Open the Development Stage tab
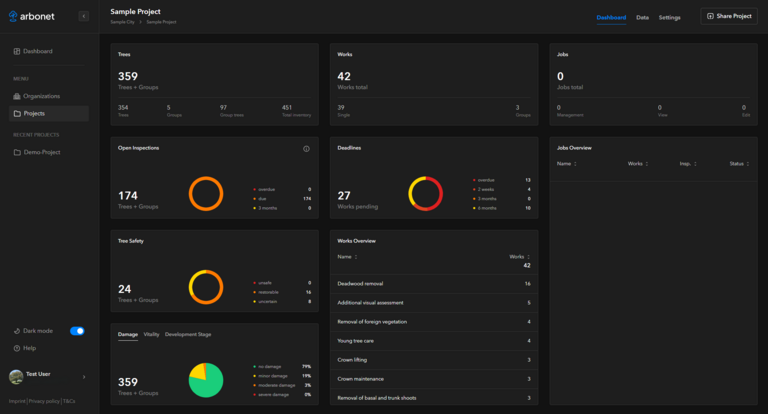The height and width of the screenshot is (414, 768). 188,334
